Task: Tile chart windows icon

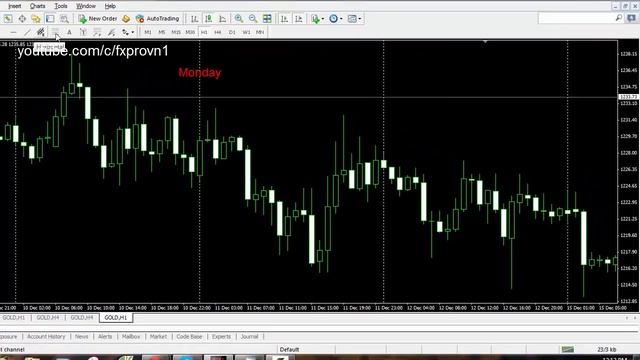Action: pyautogui.click(x=267, y=19)
